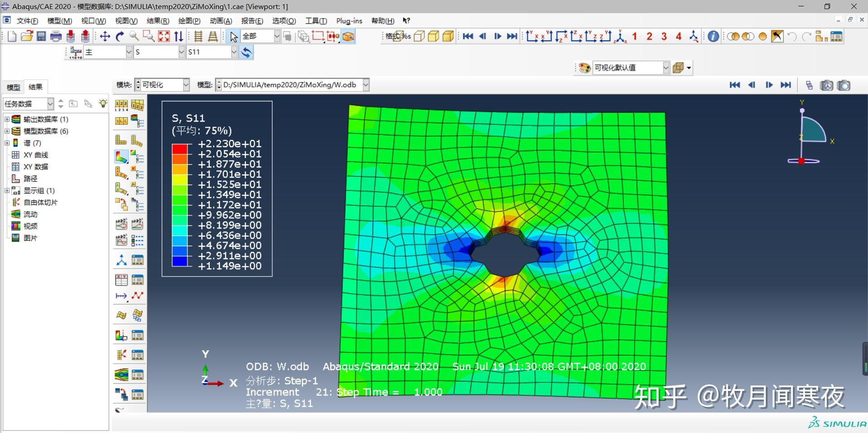Select the Pan view tool

[105, 36]
